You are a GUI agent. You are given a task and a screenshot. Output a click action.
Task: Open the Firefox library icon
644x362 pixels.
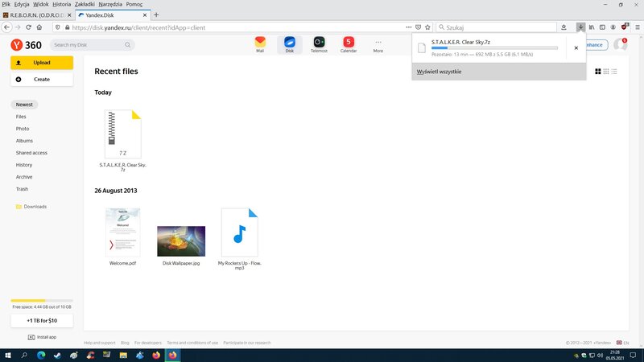(x=592, y=27)
